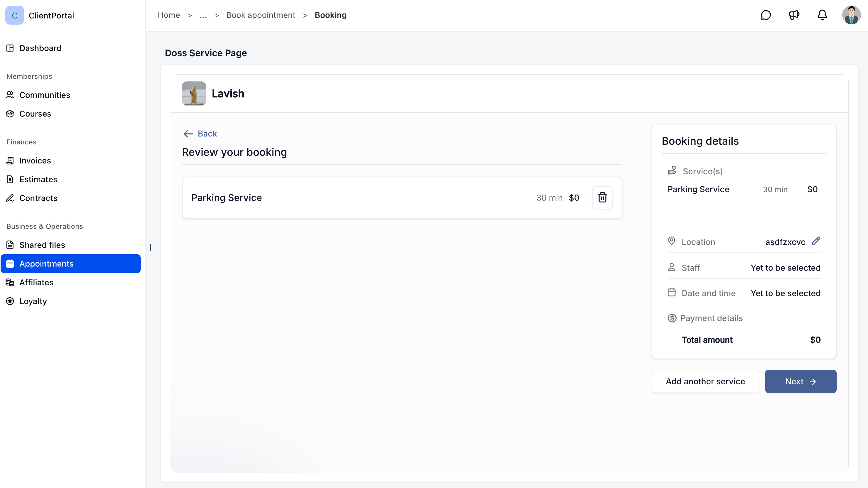The width and height of the screenshot is (868, 488).
Task: Open Contracts page
Action: click(x=70, y=198)
